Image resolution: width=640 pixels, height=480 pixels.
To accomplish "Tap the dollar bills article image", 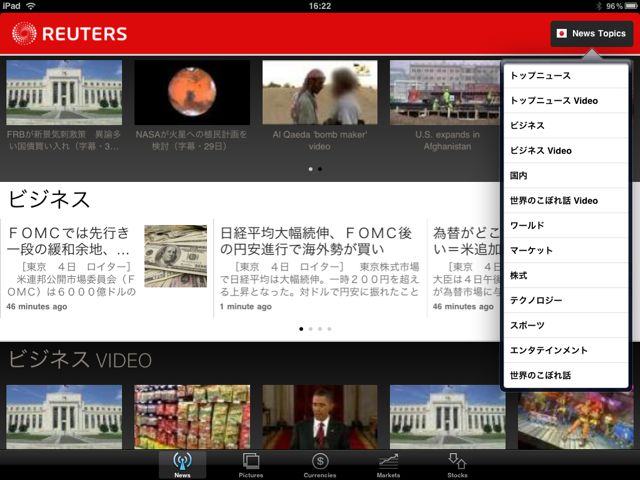I will 176,256.
